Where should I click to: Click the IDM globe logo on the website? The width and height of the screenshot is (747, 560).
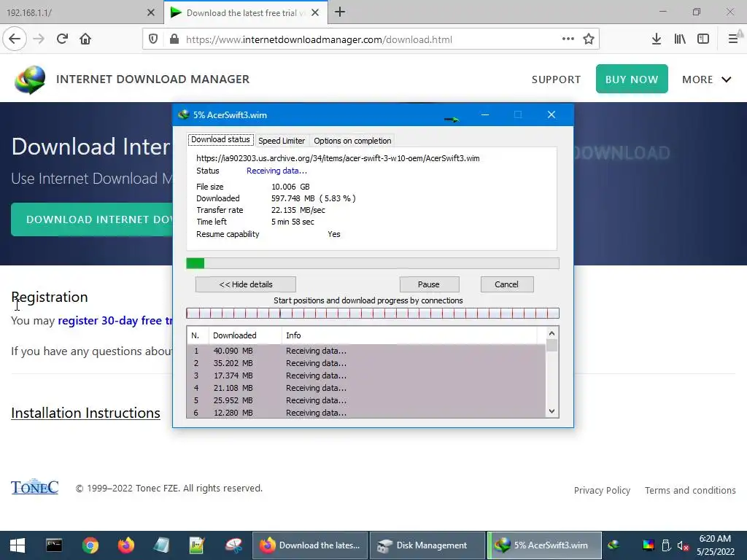point(30,79)
